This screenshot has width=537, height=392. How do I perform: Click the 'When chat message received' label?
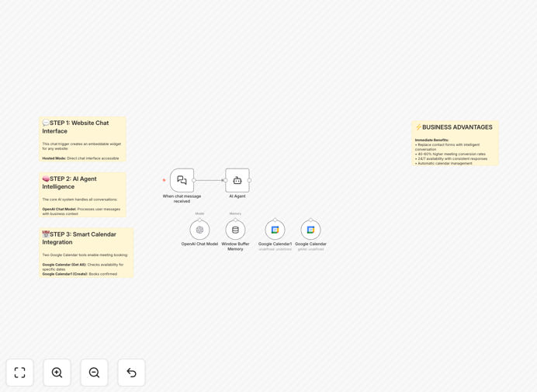(182, 199)
